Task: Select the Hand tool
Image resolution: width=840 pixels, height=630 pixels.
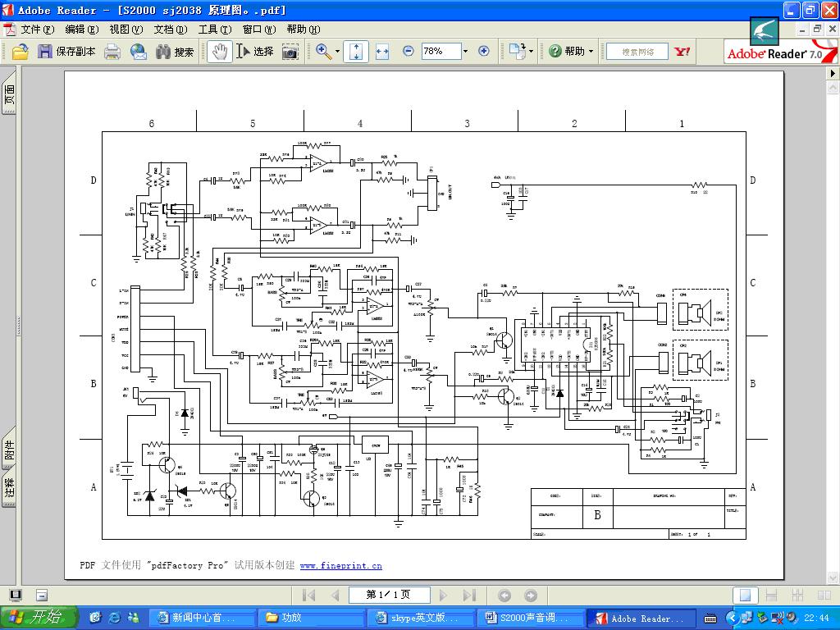Action: (219, 52)
